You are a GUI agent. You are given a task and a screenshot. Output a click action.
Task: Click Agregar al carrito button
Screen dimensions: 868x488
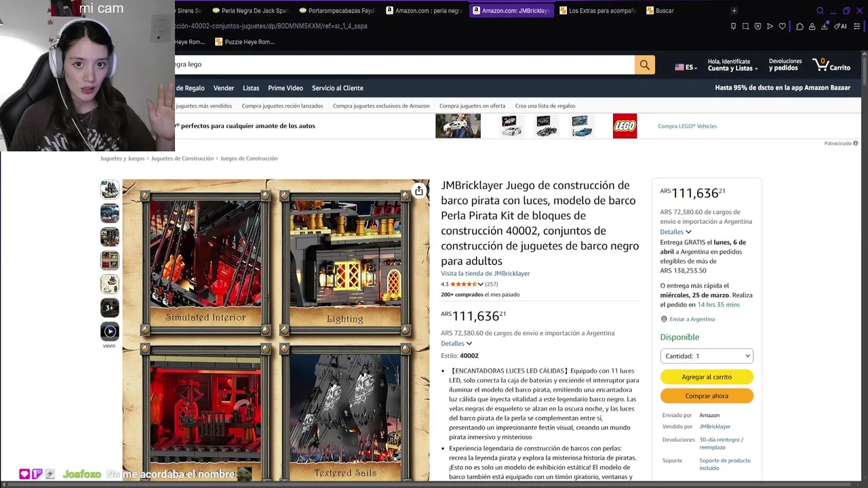click(x=707, y=377)
